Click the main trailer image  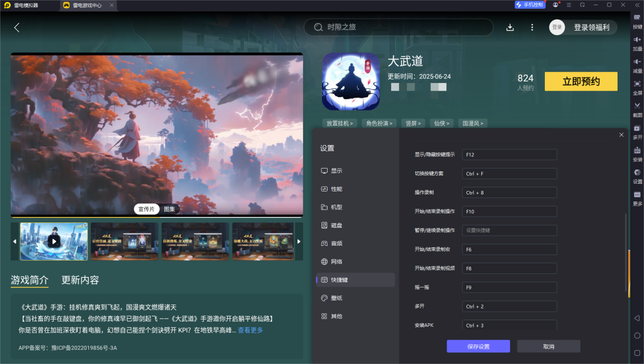click(157, 135)
